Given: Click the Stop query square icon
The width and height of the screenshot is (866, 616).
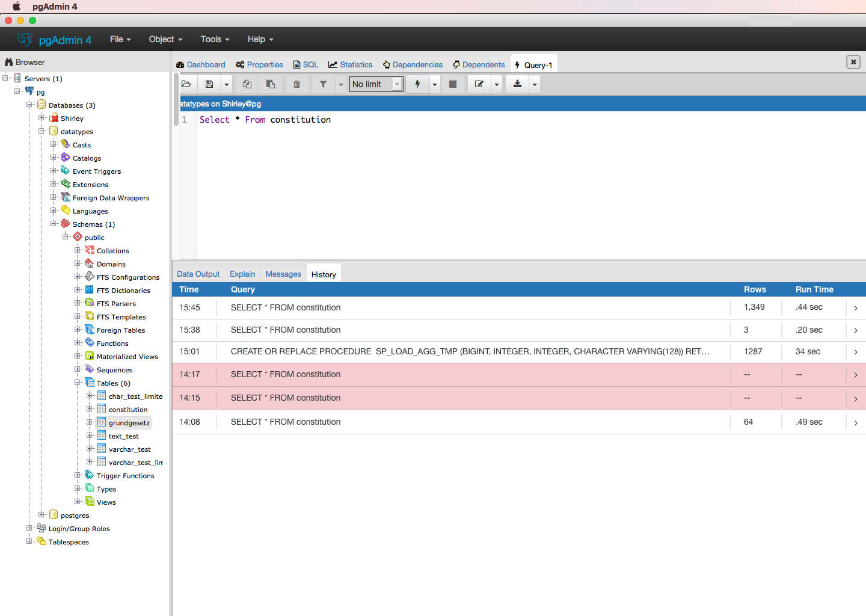Looking at the screenshot, I should coord(453,84).
